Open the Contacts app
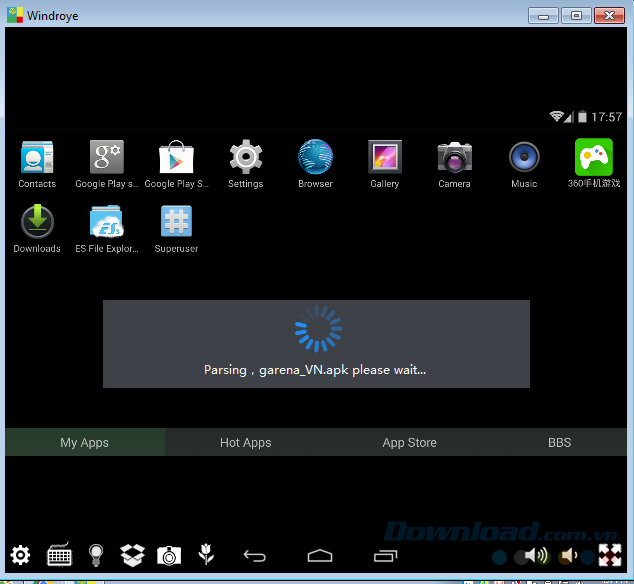The image size is (634, 584). coord(37,158)
